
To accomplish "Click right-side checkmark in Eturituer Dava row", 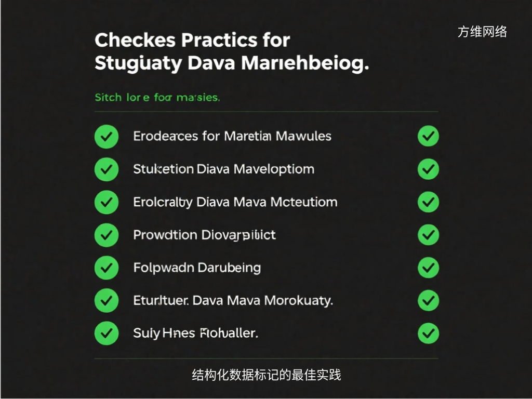I will click(x=428, y=300).
